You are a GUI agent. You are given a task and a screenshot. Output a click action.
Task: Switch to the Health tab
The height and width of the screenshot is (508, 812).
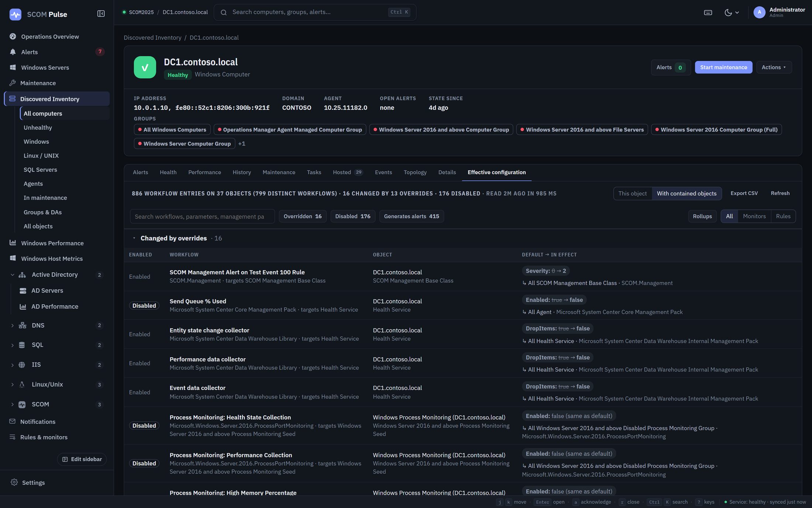pyautogui.click(x=168, y=172)
